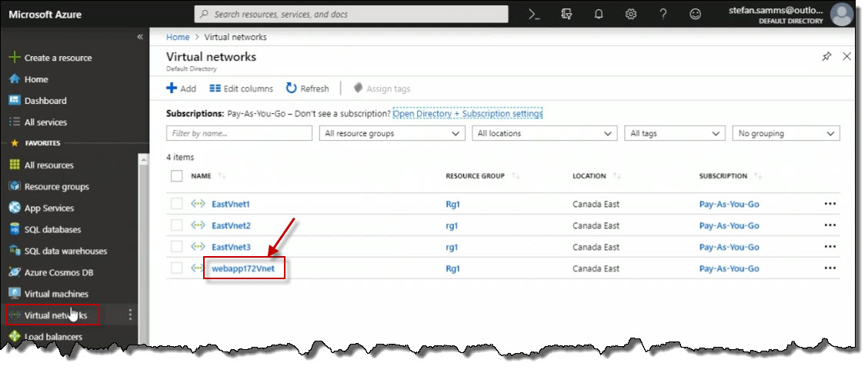The height and width of the screenshot is (373, 868).
Task: Send feedback with the smiley icon
Action: [696, 15]
